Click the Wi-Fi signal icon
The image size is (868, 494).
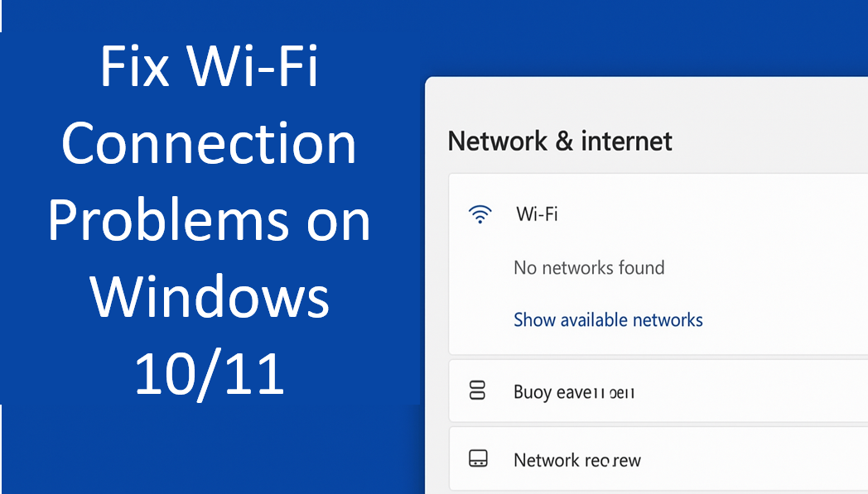pyautogui.click(x=480, y=214)
